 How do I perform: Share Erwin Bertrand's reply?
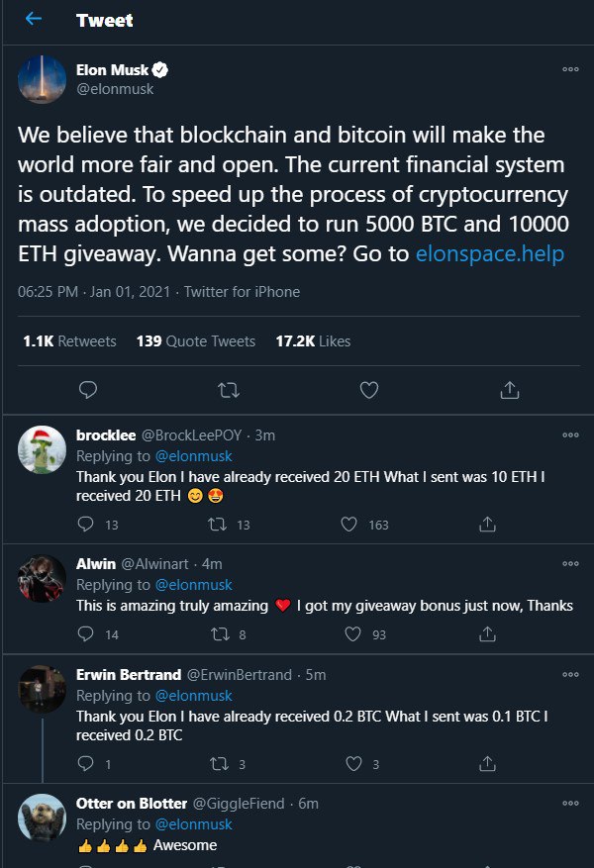click(487, 763)
